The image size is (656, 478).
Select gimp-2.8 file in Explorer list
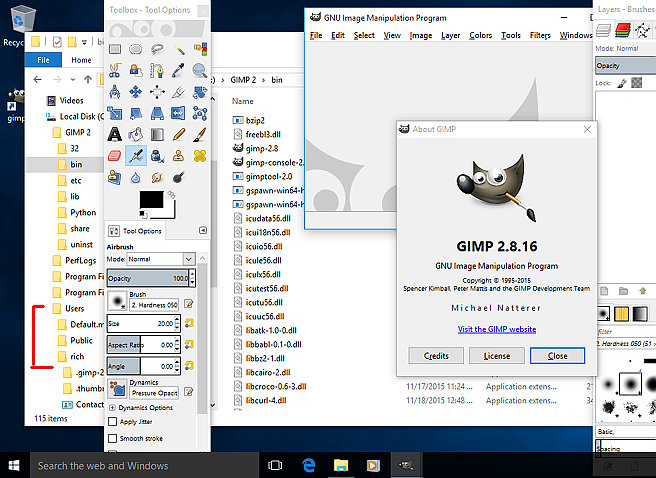pyautogui.click(x=262, y=148)
